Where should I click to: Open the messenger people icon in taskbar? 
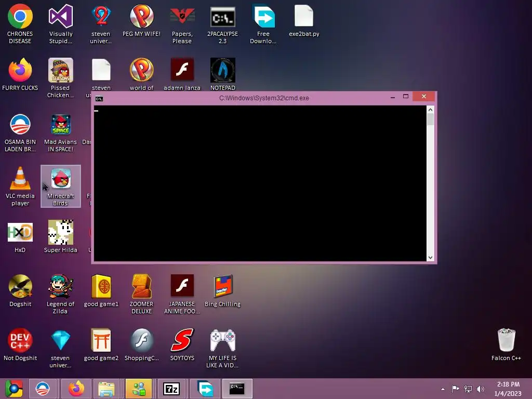[139, 389]
